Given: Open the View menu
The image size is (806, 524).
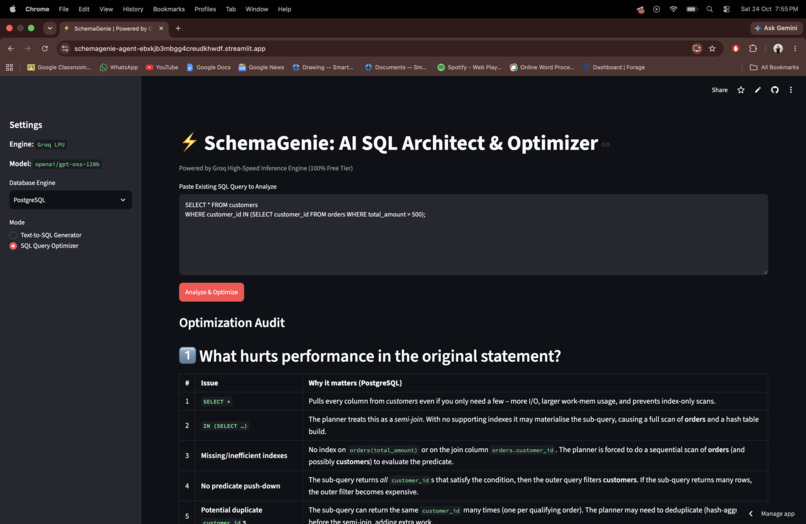Looking at the screenshot, I should pos(106,9).
